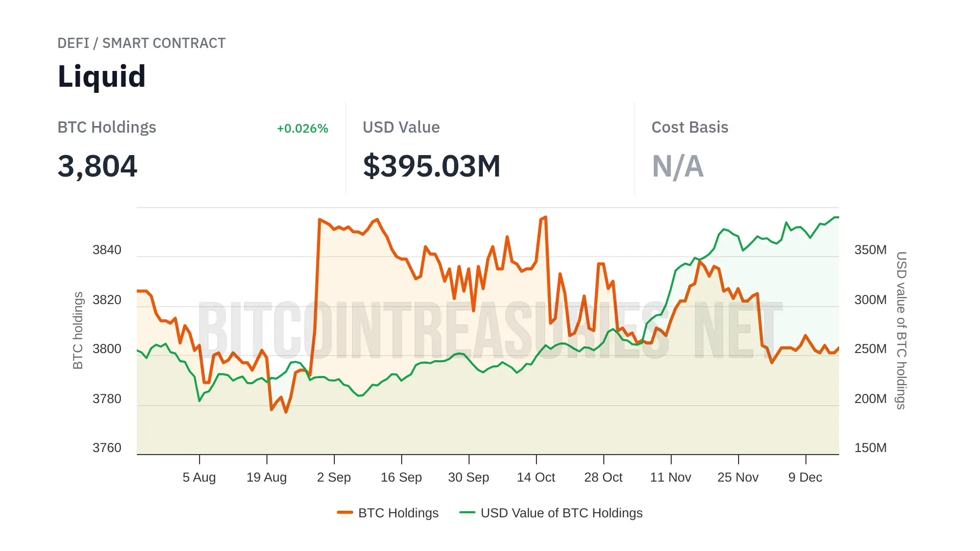This screenshot has width=980, height=551.
Task: Click the DEFI / SMART CONTRACT breadcrumb
Action: pos(141,43)
